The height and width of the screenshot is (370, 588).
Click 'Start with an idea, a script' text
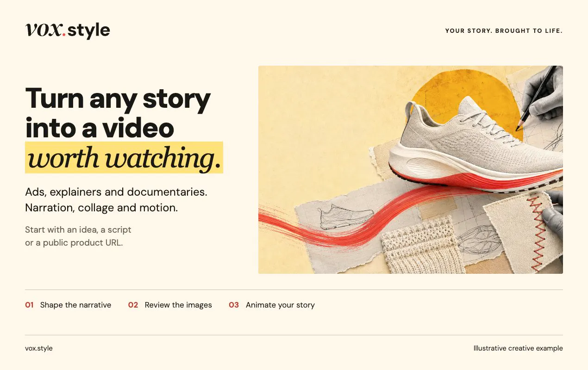tap(78, 229)
